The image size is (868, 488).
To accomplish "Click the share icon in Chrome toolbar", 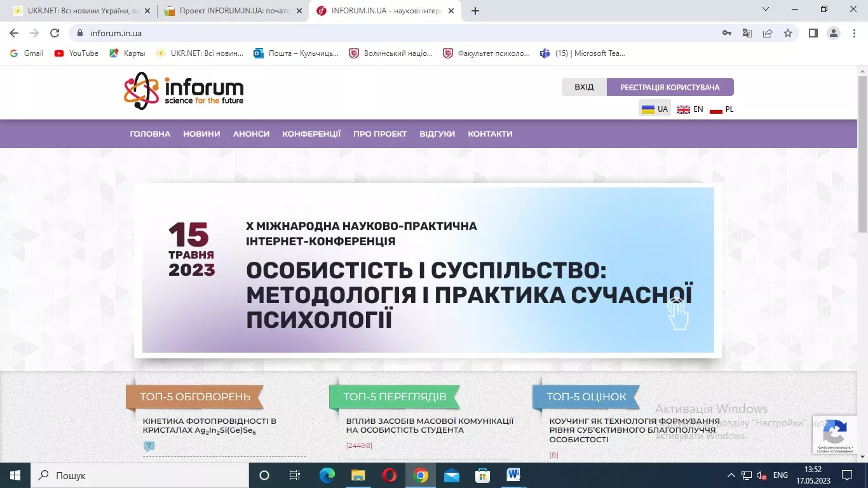I will click(768, 32).
